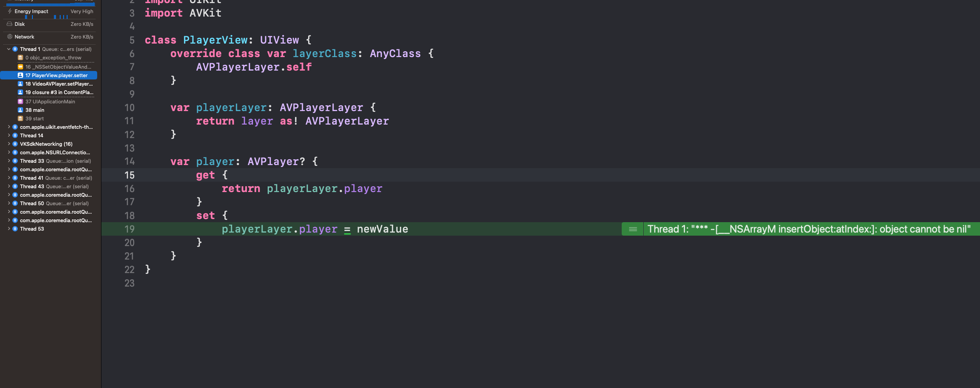
Task: Expand Thread 43 disclosure chevron
Action: (9, 186)
